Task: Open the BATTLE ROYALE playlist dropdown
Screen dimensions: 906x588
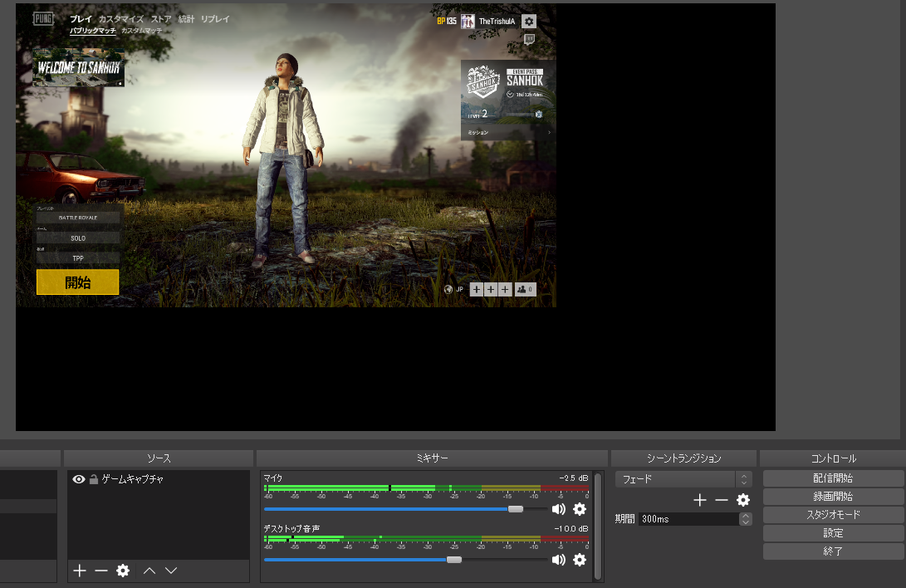Action: pos(78,218)
